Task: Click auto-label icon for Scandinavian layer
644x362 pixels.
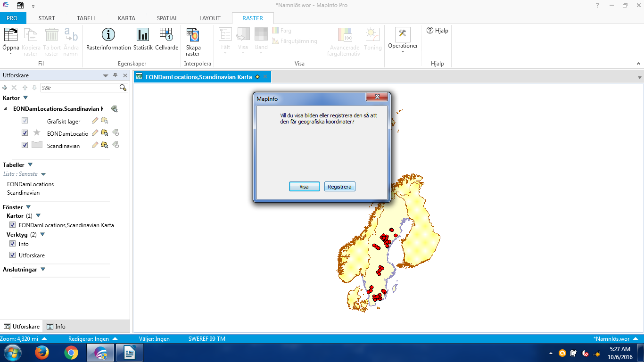Action: click(116, 145)
